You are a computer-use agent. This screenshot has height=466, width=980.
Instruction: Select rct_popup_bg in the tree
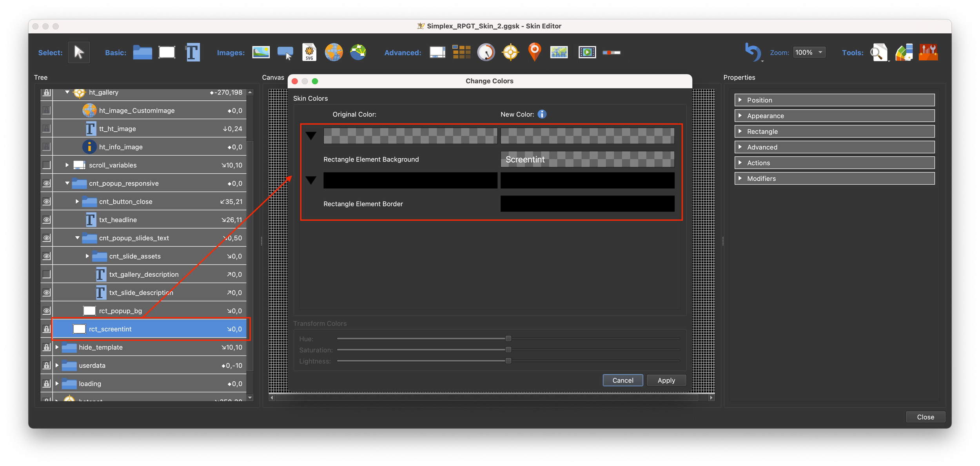coord(120,311)
